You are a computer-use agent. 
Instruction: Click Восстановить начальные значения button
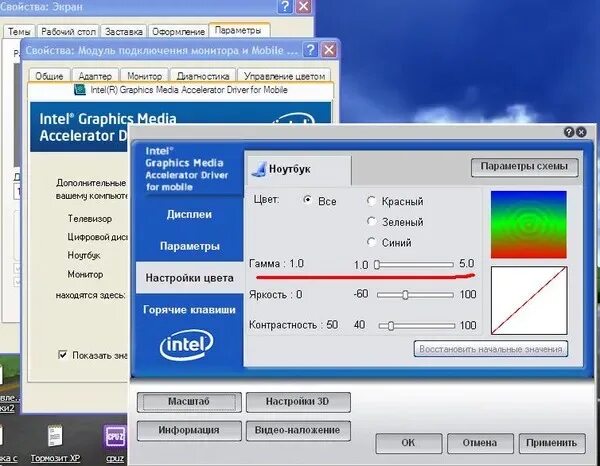(491, 349)
